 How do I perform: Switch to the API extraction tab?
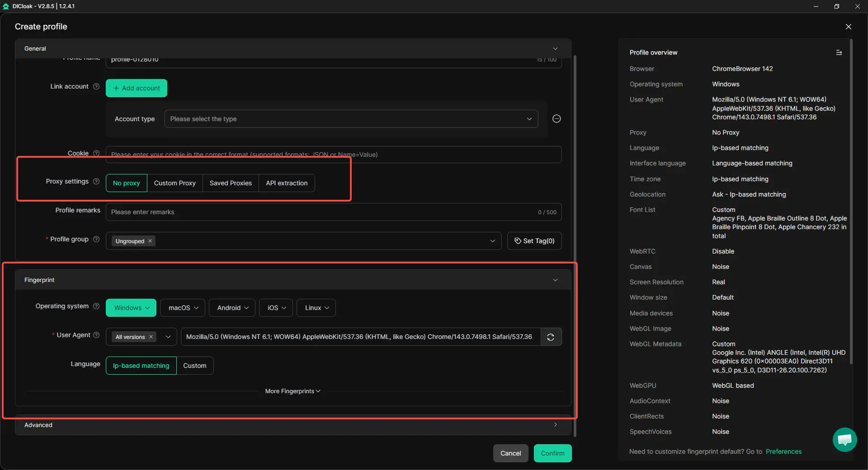click(286, 183)
